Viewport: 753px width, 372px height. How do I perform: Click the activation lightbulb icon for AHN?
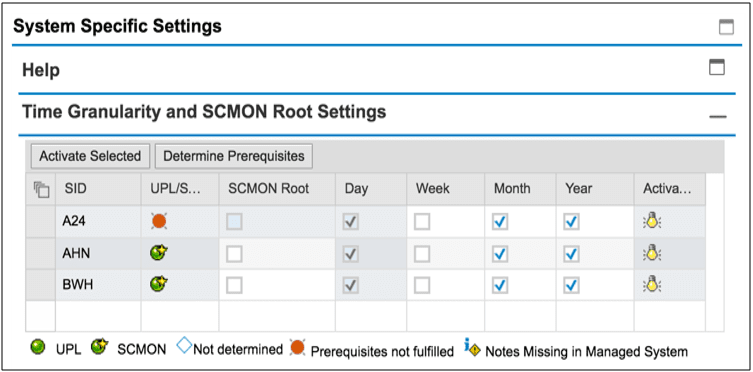click(652, 253)
